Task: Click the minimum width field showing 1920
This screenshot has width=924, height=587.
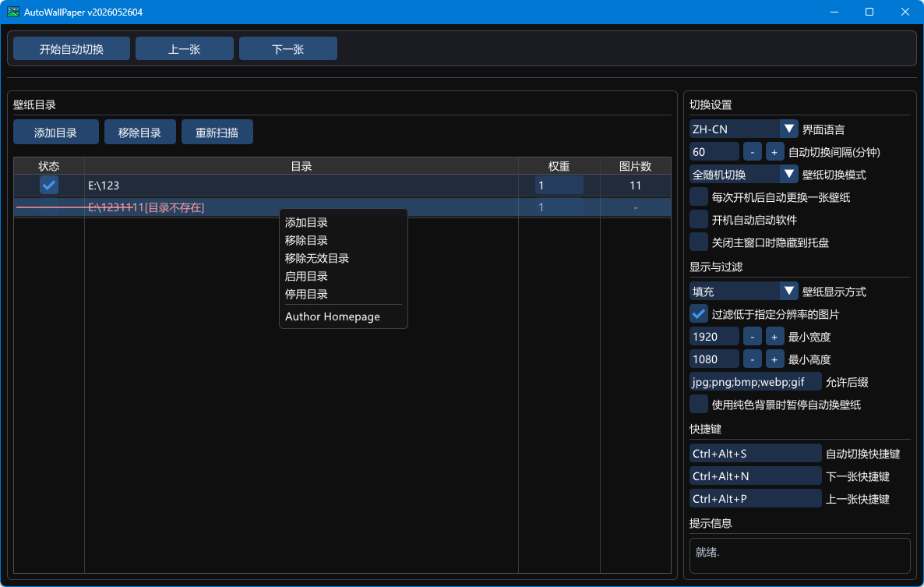Action: 714,337
